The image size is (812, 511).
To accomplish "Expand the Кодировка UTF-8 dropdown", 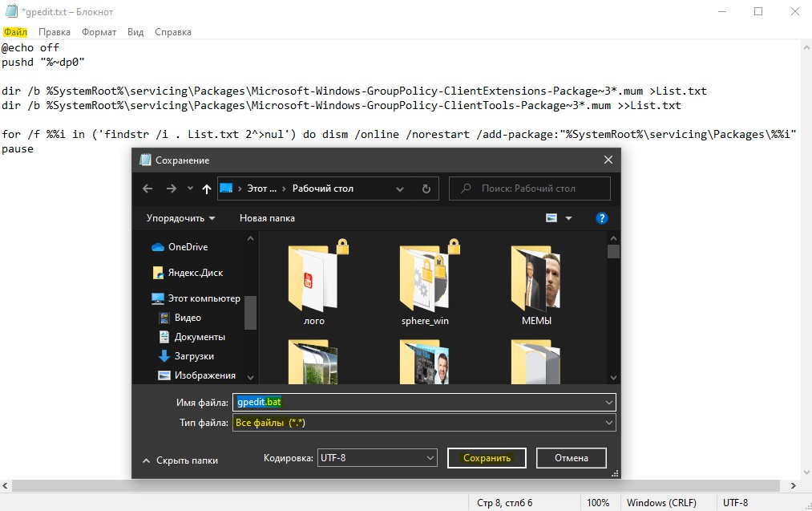I will pos(377,457).
